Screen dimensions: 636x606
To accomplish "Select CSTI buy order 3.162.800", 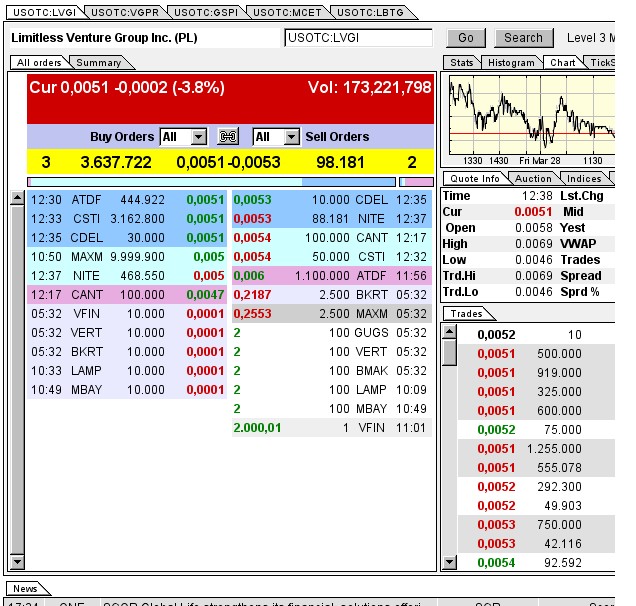I will click(127, 219).
